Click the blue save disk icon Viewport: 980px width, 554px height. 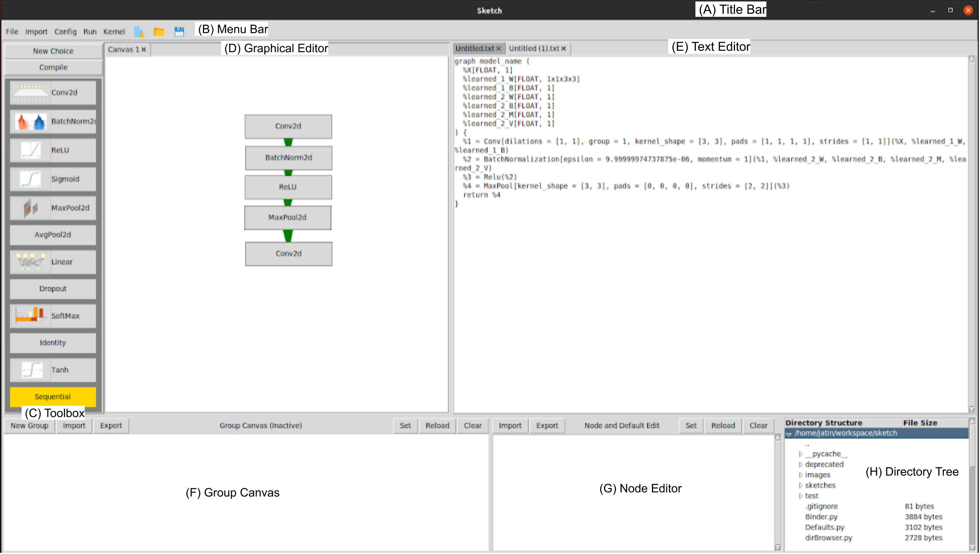click(179, 31)
